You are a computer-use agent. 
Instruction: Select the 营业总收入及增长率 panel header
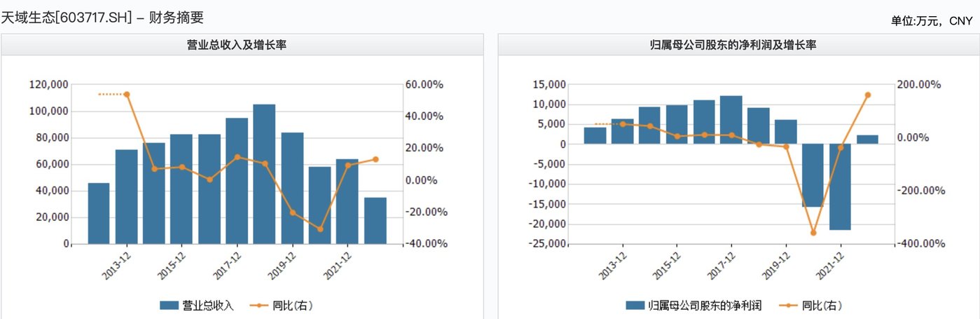click(x=242, y=45)
